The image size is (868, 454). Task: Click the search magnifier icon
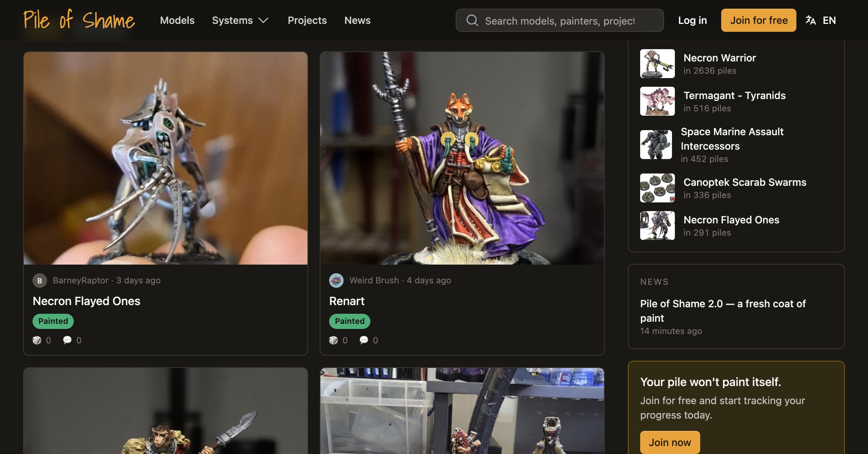[x=472, y=20]
